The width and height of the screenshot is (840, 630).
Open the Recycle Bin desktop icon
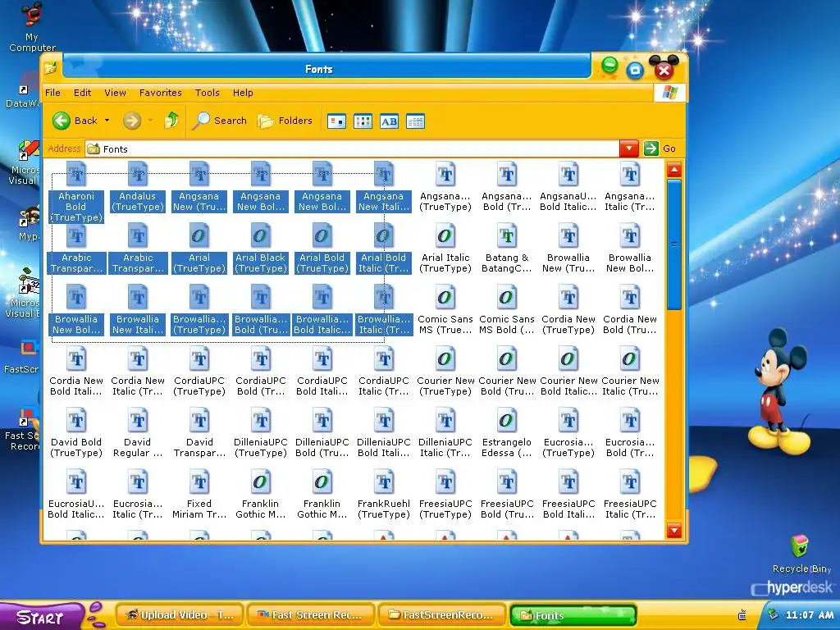pos(801,555)
